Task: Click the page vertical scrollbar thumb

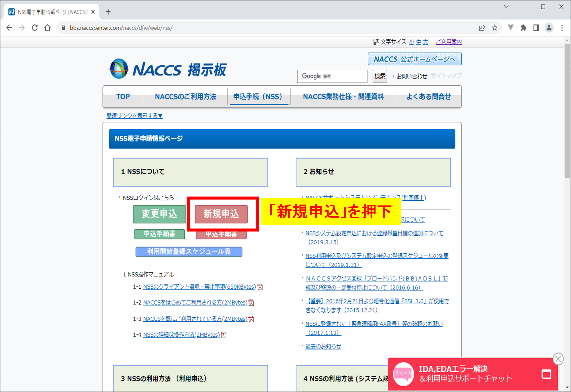Action: pyautogui.click(x=567, y=110)
